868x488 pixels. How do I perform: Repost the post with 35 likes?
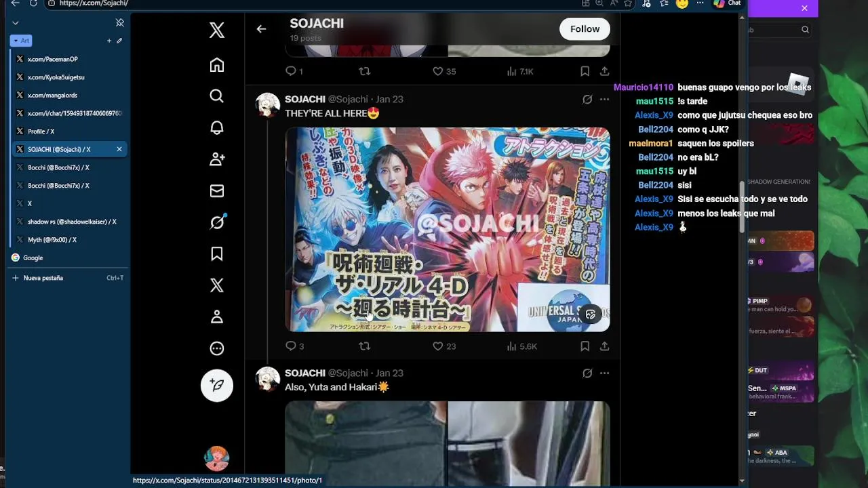click(x=365, y=71)
